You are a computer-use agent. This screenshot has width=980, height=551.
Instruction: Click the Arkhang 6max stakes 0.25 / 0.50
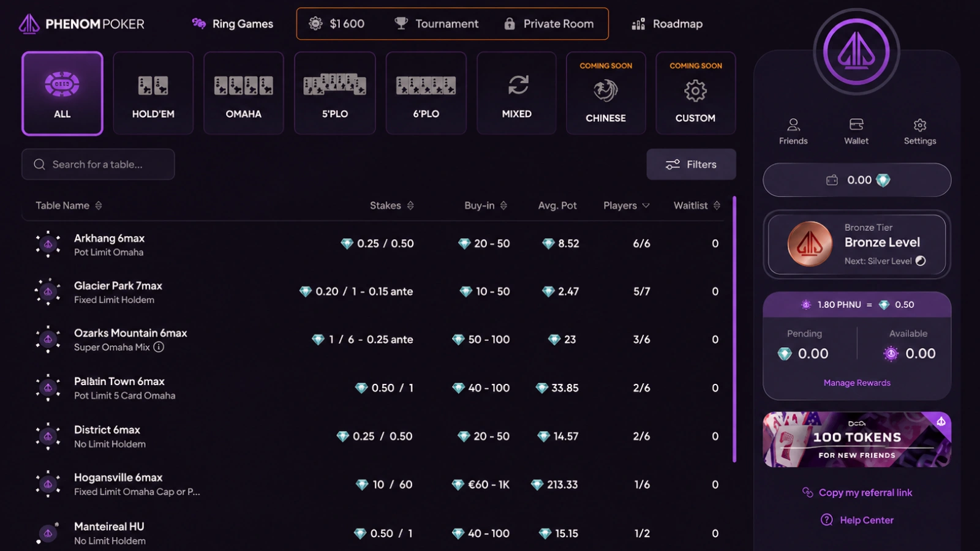(x=377, y=244)
